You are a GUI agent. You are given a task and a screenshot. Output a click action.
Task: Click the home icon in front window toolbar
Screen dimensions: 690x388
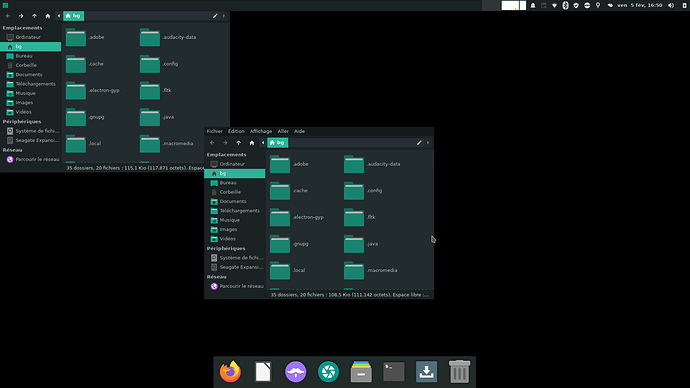pos(252,143)
